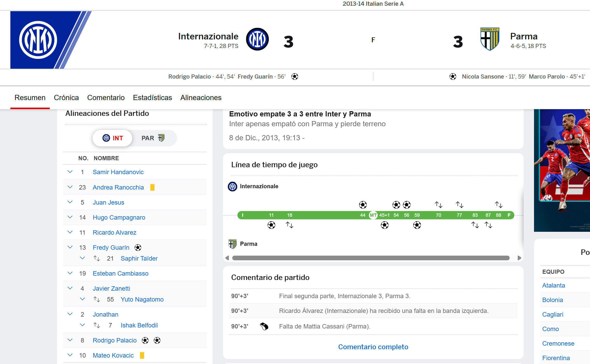Click the Inter substitution icon above minute 88
This screenshot has width=590, height=364.
click(x=499, y=205)
